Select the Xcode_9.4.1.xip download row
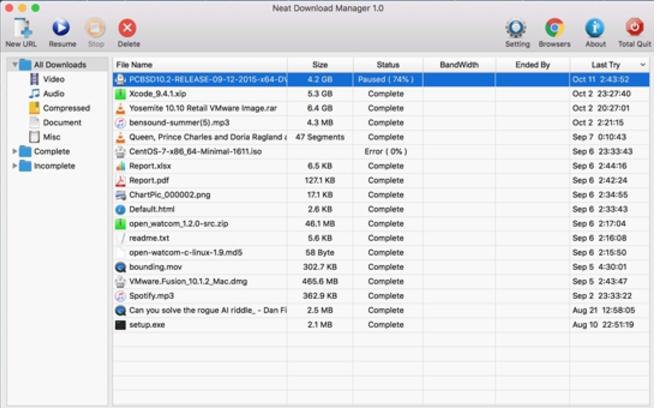 point(200,94)
